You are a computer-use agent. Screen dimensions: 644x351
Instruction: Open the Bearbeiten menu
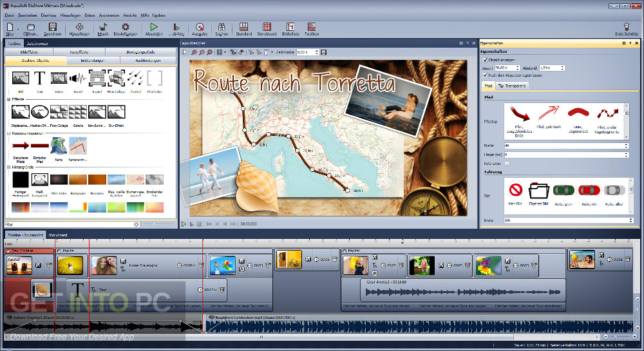click(28, 15)
